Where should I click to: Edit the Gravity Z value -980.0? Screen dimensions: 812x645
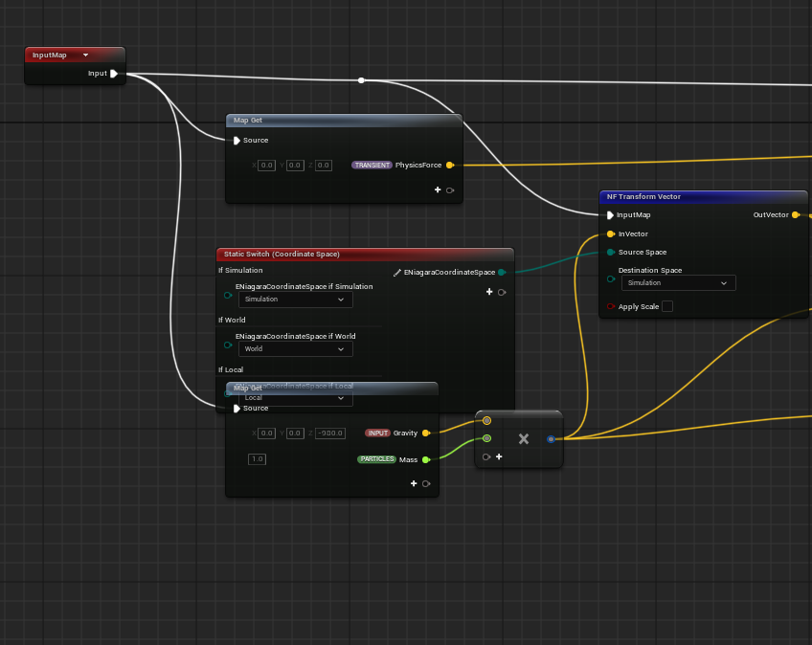pyautogui.click(x=330, y=434)
